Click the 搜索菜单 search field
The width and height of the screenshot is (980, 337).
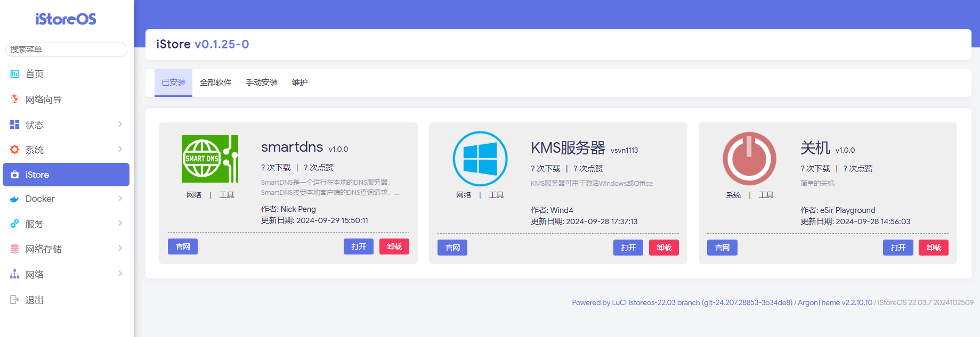pyautogui.click(x=66, y=50)
